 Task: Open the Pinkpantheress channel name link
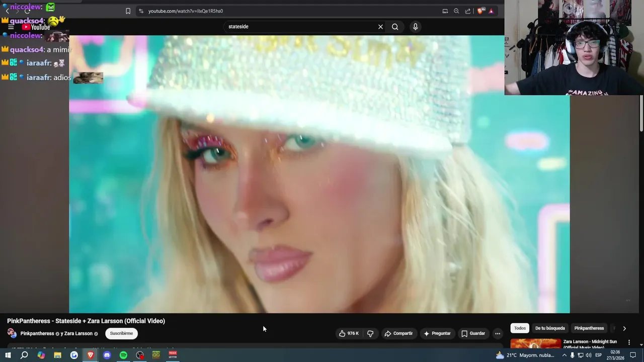pyautogui.click(x=37, y=333)
